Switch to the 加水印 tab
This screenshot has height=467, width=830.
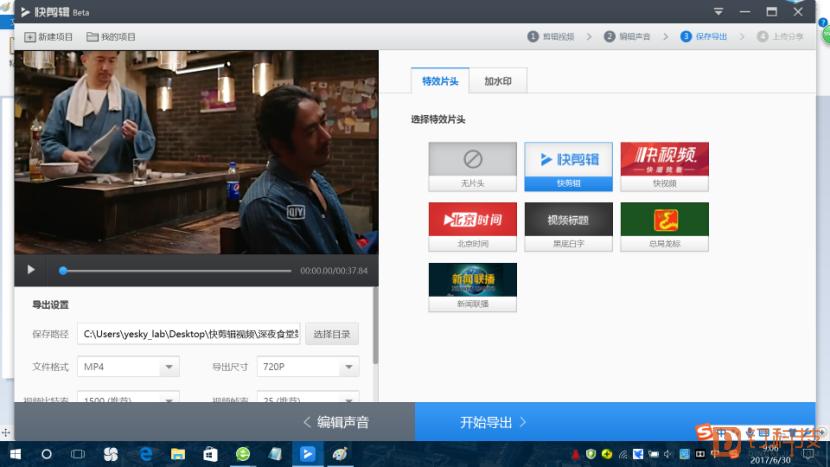(498, 81)
